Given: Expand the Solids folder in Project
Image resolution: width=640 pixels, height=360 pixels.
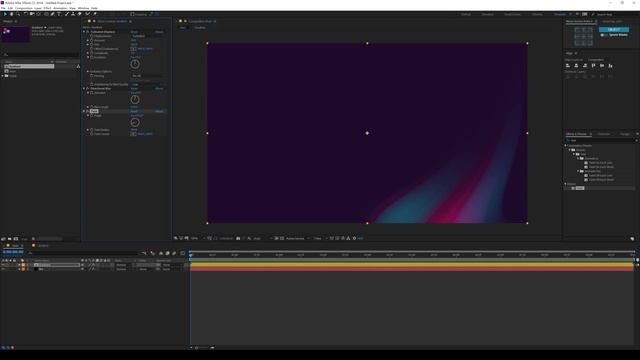Looking at the screenshot, I should (x=3, y=76).
